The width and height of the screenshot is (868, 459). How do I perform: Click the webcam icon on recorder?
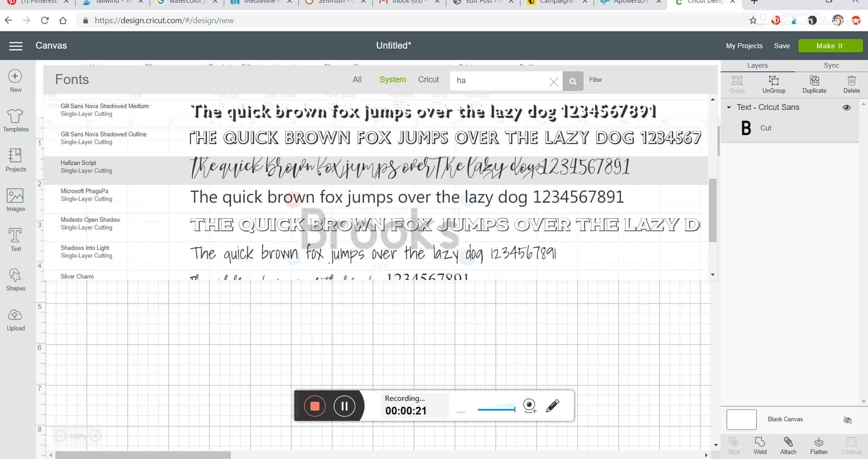(x=529, y=405)
